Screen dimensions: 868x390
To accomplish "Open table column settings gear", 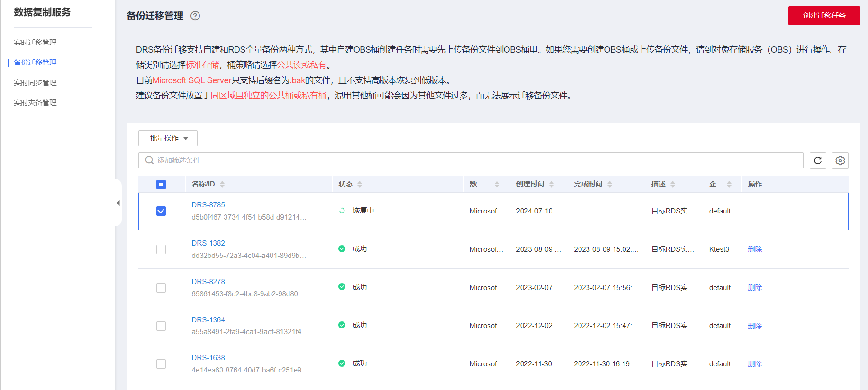I will (x=840, y=160).
